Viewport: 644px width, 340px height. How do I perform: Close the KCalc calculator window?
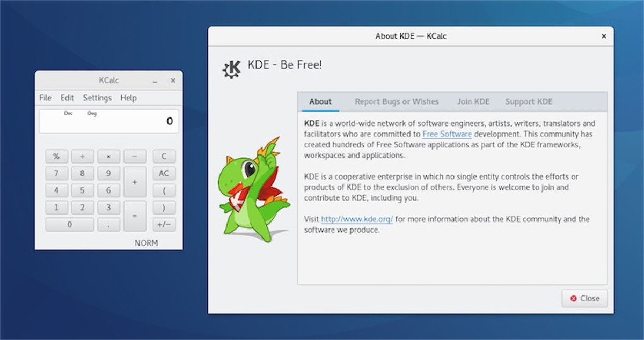coord(173,80)
